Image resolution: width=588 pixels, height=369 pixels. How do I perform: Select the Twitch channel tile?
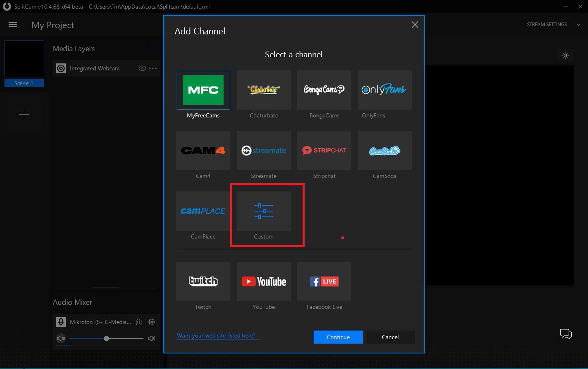(203, 281)
